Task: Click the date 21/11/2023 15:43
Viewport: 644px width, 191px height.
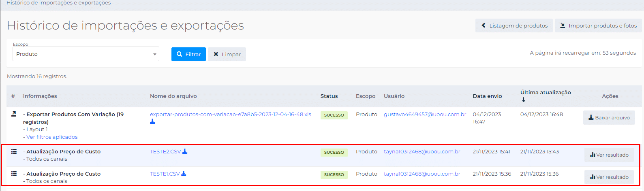Action: [539, 152]
